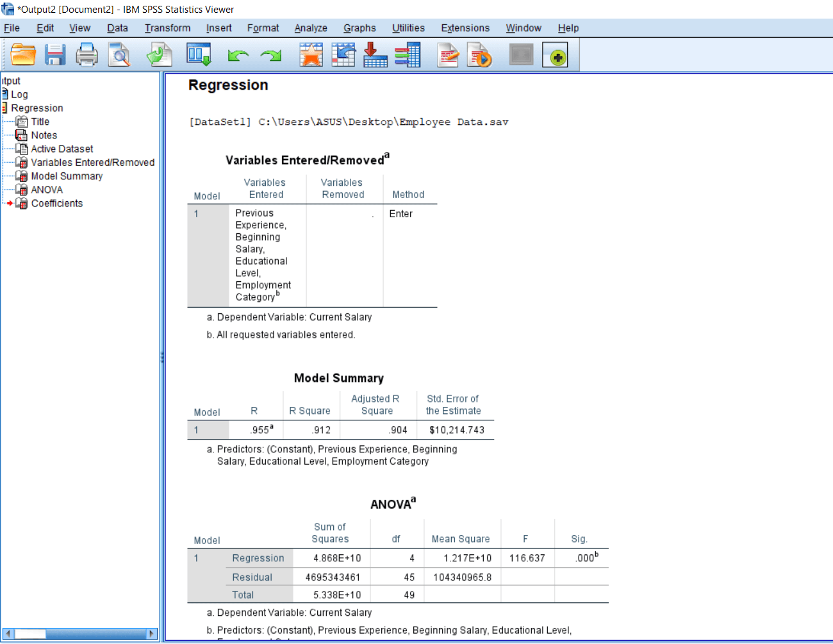
Task: Click the Adjusted R Square value .904
Action: pos(398,430)
